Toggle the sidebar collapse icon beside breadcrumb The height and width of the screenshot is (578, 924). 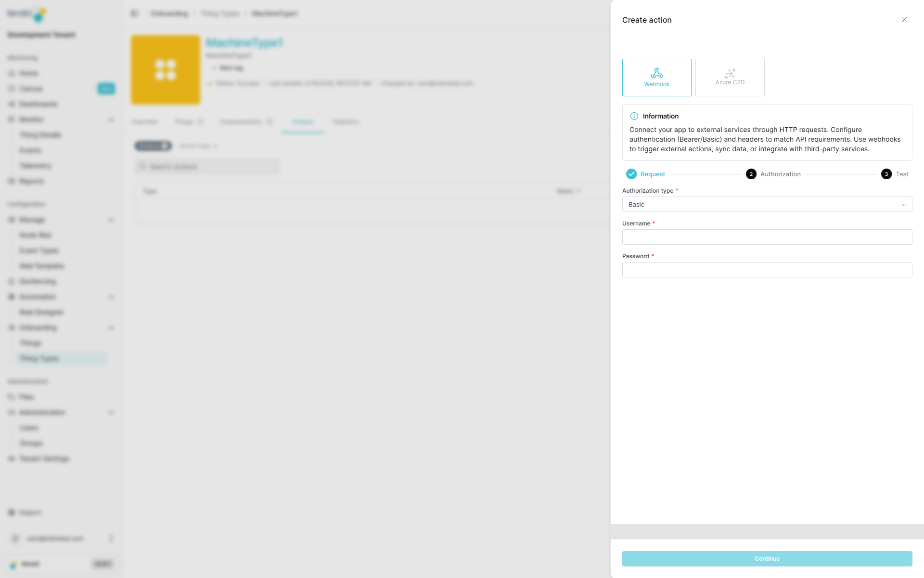coord(134,13)
